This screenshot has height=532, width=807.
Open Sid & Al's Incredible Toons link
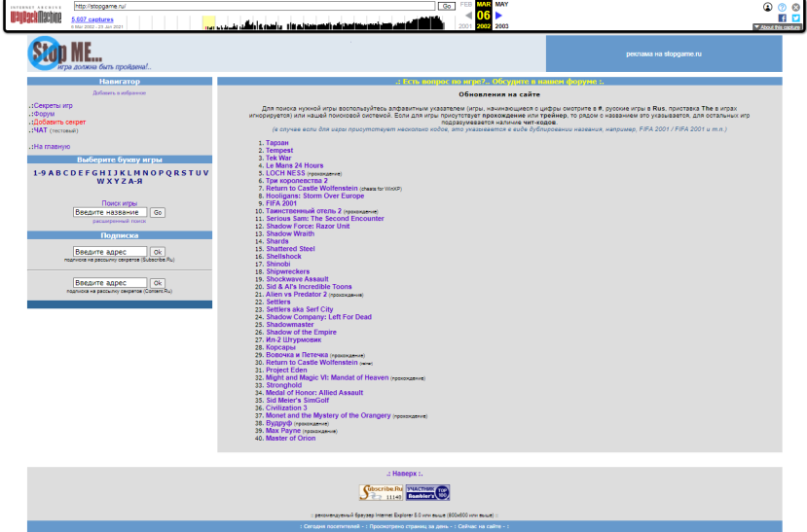(309, 287)
